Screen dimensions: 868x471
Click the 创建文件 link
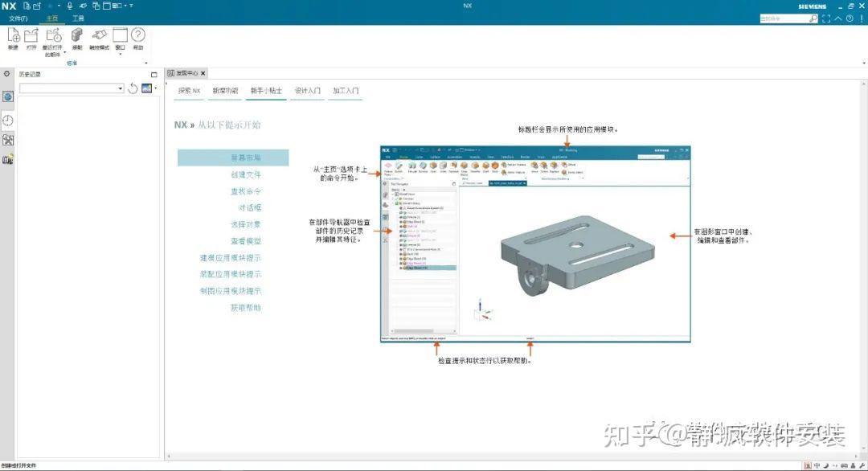(244, 174)
